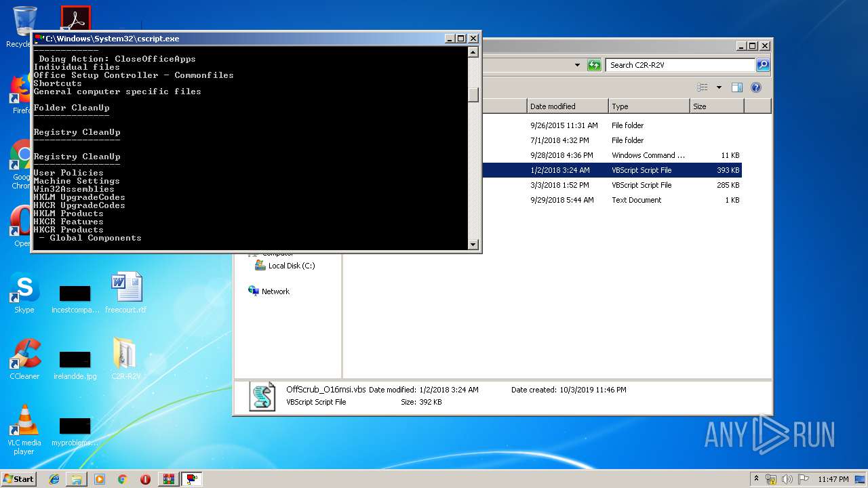Select Network in navigation pane
This screenshot has height=488, width=868.
pyautogui.click(x=269, y=291)
